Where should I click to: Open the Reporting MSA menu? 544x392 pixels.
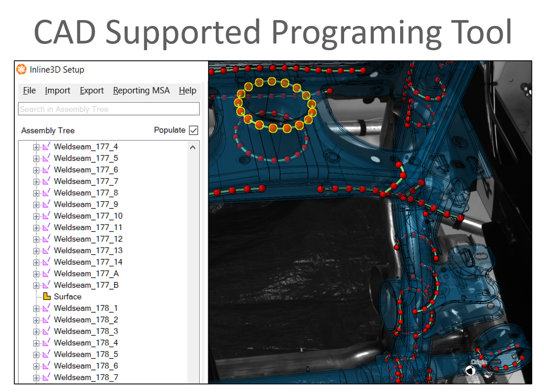(x=141, y=90)
